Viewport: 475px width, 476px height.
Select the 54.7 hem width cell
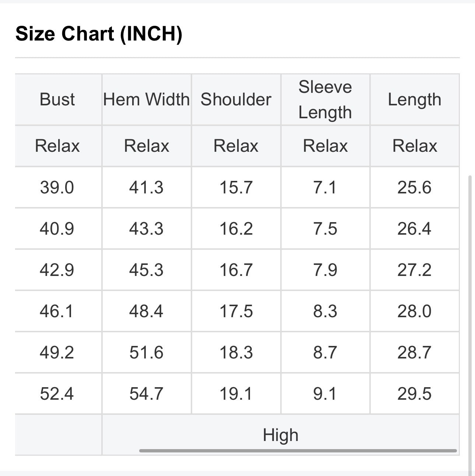[147, 393]
